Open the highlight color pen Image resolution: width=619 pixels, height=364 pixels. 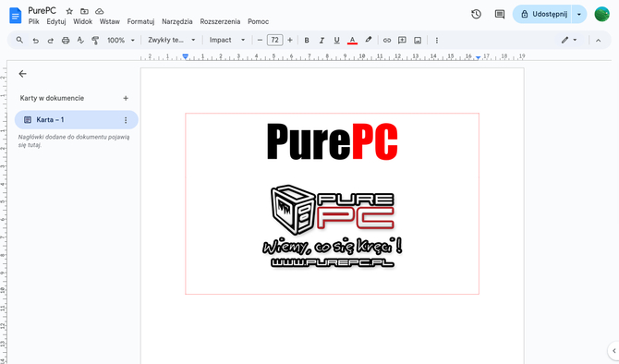coord(369,40)
